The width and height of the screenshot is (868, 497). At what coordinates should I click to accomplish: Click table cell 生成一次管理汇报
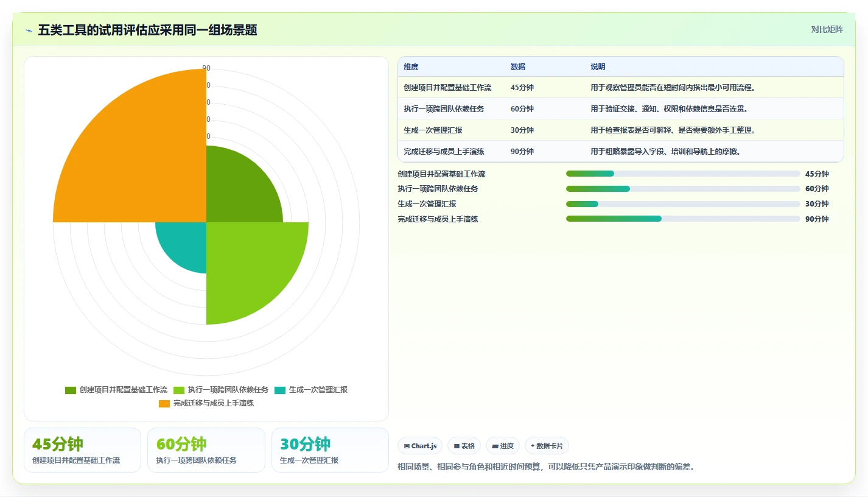[x=433, y=130]
